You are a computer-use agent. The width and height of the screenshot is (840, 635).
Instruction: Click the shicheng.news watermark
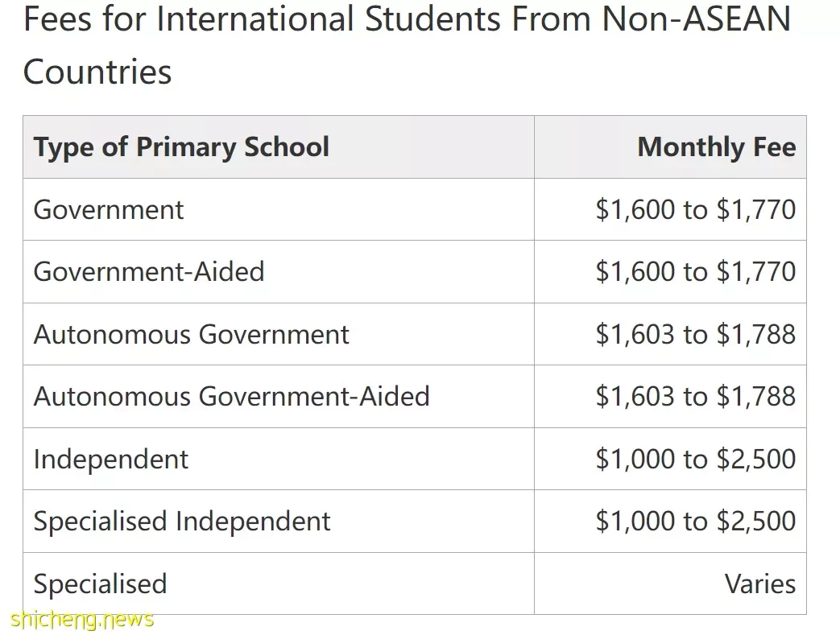pos(82,620)
